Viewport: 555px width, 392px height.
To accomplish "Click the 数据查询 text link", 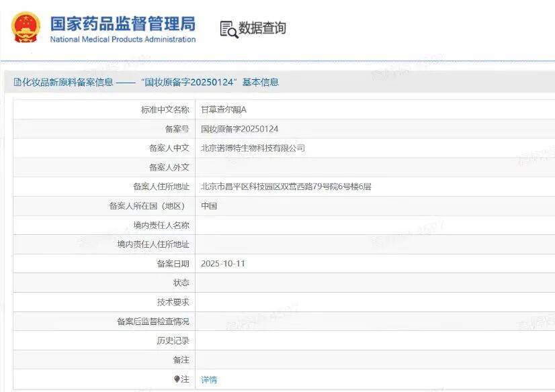I will 262,28.
